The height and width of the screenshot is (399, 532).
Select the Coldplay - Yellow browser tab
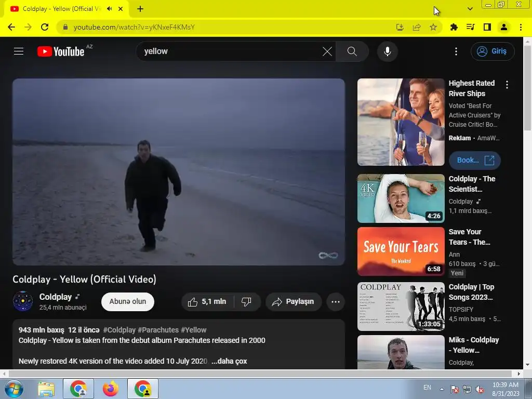66,9
